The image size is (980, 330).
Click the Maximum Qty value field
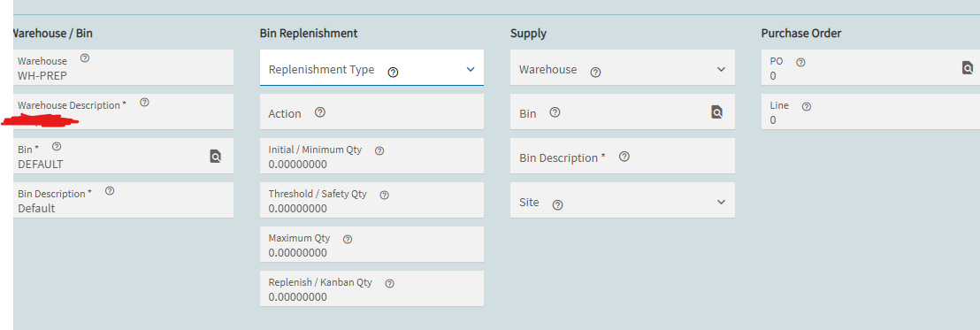pyautogui.click(x=371, y=244)
